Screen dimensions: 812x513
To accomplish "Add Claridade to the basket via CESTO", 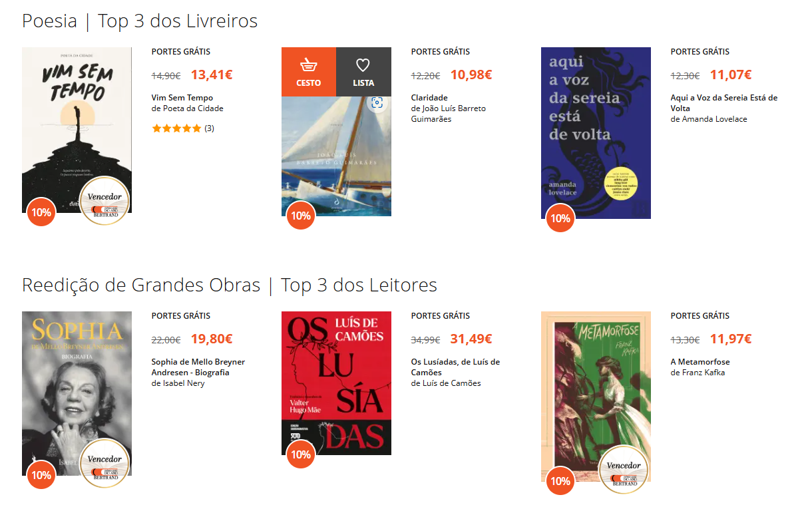I will (x=308, y=72).
